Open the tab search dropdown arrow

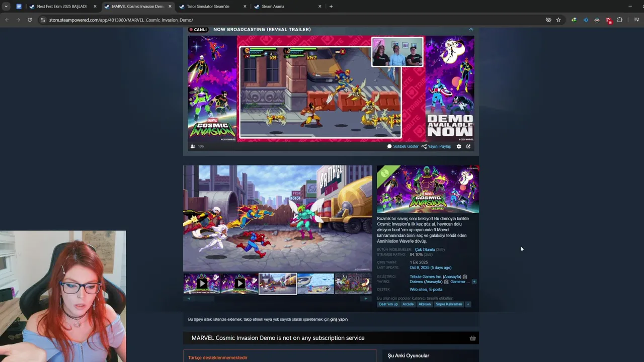[x=6, y=7]
